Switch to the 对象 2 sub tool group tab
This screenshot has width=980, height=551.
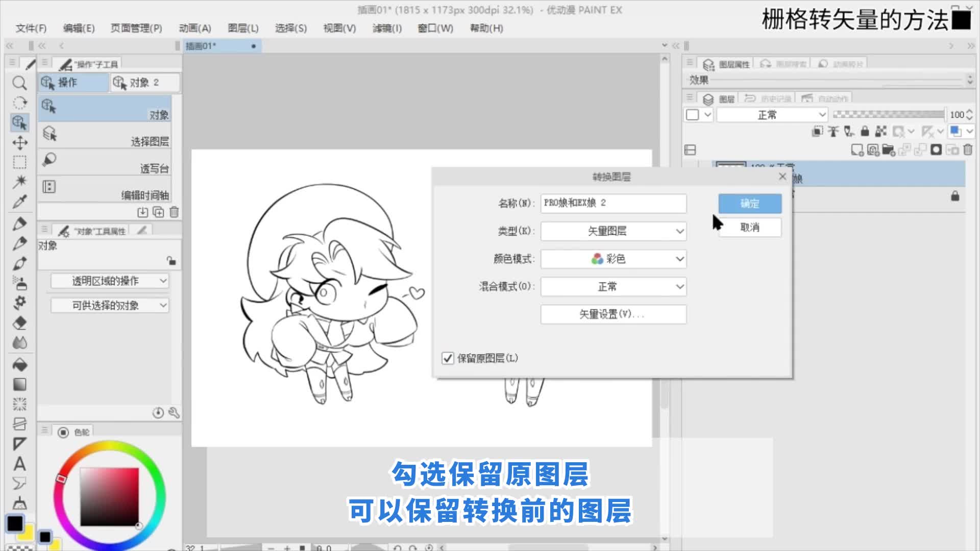click(145, 83)
